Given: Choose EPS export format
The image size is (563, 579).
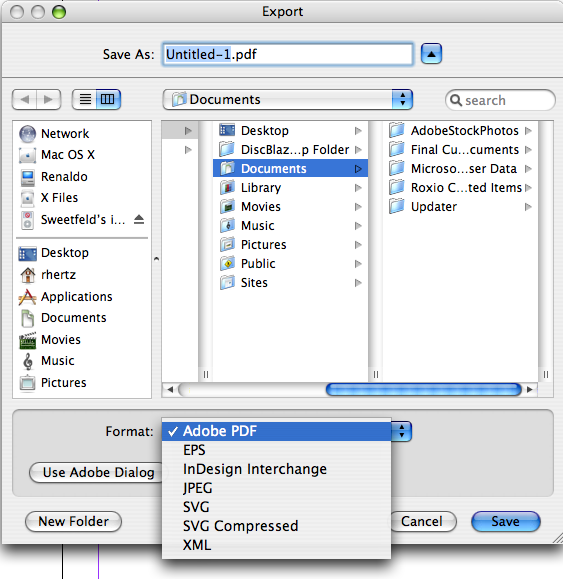Looking at the screenshot, I should [x=277, y=450].
